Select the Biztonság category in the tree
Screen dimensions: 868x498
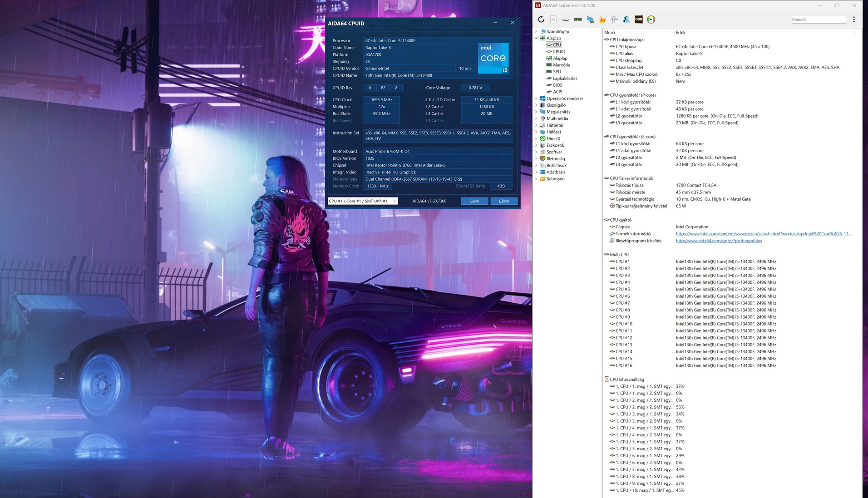[555, 159]
